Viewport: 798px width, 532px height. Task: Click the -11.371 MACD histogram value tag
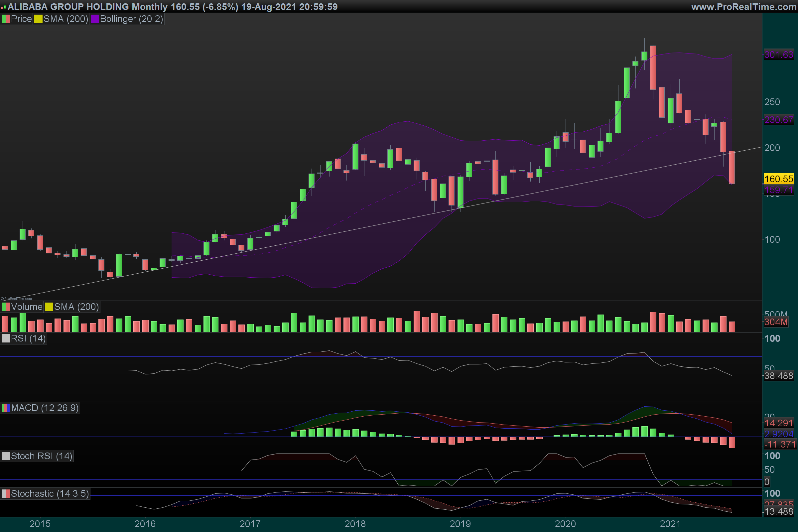780,445
